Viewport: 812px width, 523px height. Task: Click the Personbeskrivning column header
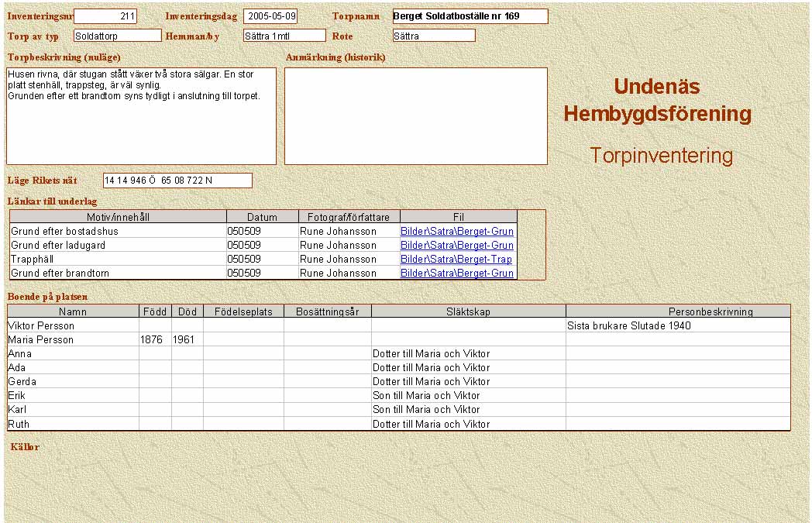(x=678, y=311)
